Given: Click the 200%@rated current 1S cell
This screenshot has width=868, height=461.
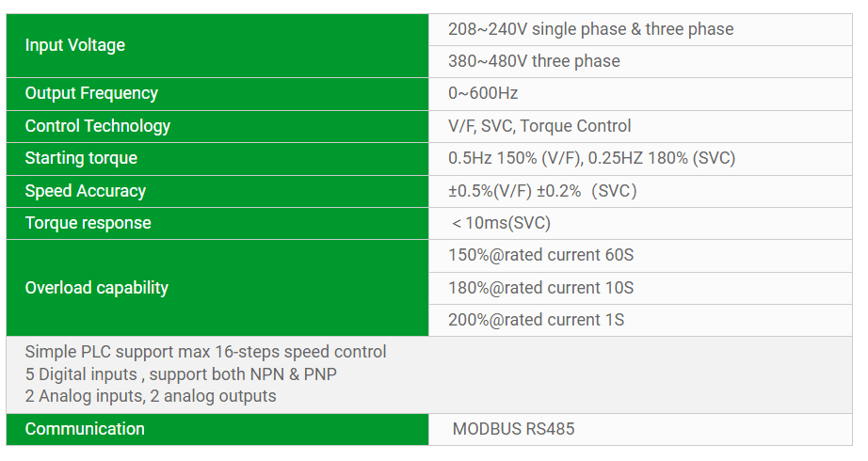Looking at the screenshot, I should 537,320.
